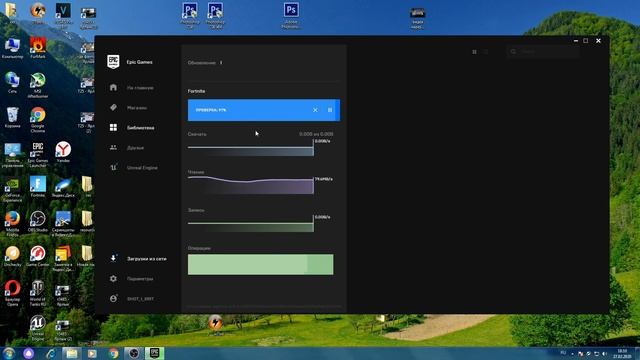Screen dimensions: 640x360
Task: Open the Unchecky desktop icon
Action: (12, 256)
